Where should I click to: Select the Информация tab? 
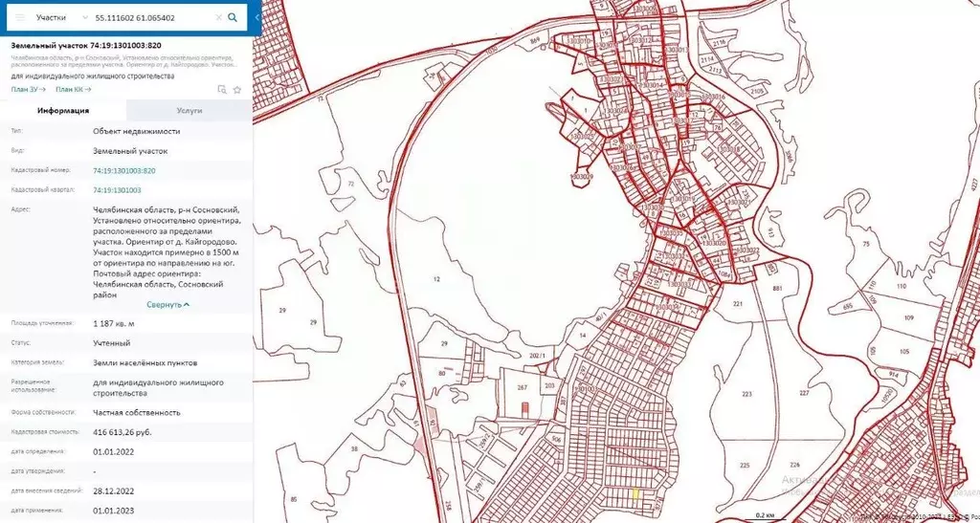click(63, 110)
